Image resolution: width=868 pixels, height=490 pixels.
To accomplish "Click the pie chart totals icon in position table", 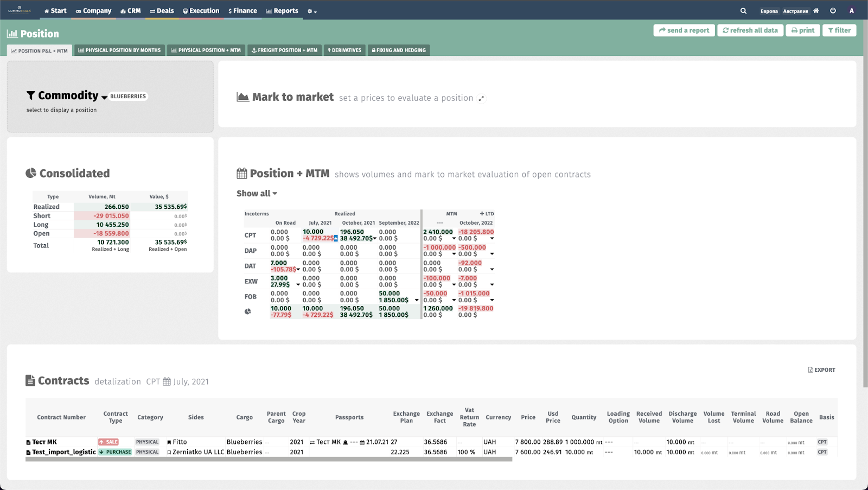I will point(248,311).
